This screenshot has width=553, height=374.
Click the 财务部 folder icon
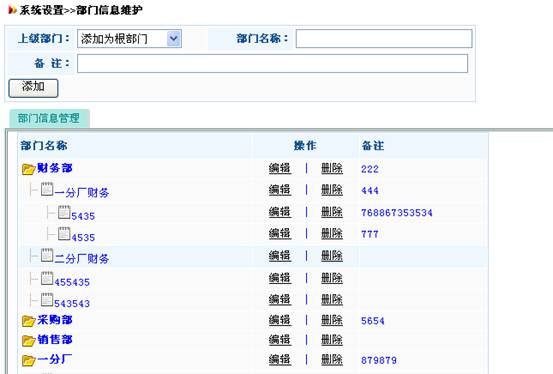[x=29, y=169]
